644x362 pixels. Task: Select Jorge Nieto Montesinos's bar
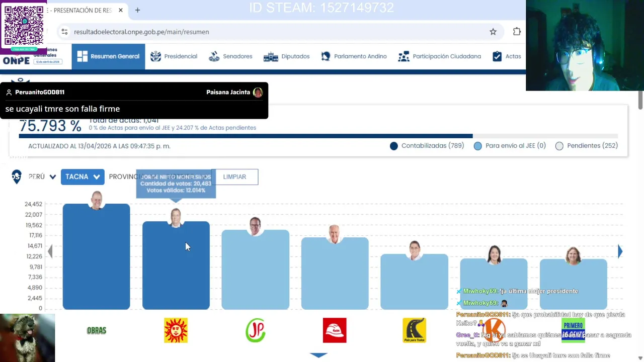[176, 265]
